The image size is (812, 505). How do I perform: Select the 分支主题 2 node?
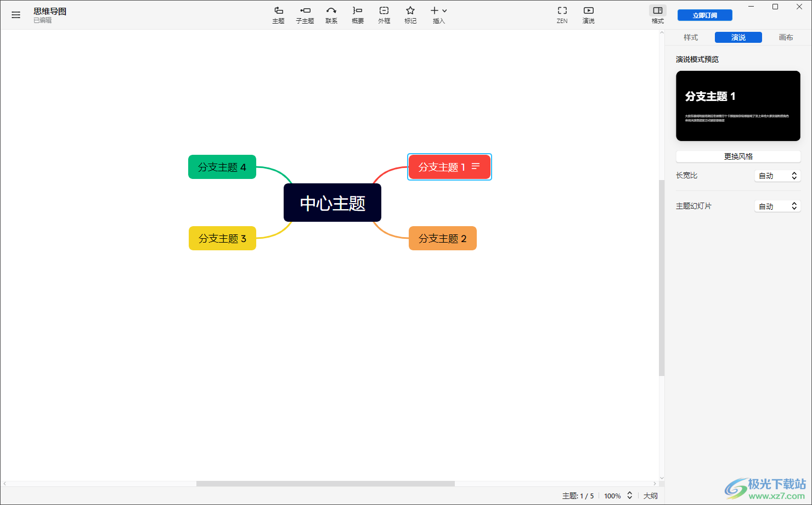(443, 238)
